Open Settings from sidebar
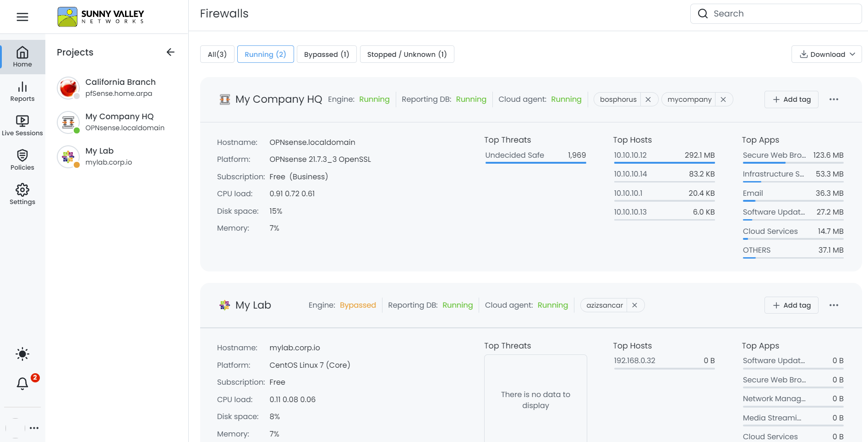868x442 pixels. coord(22,194)
